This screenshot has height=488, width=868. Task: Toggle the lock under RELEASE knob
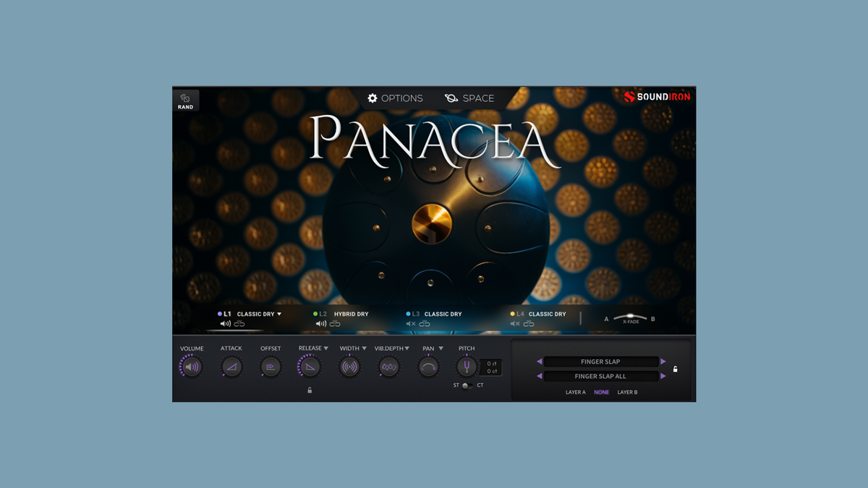[310, 390]
